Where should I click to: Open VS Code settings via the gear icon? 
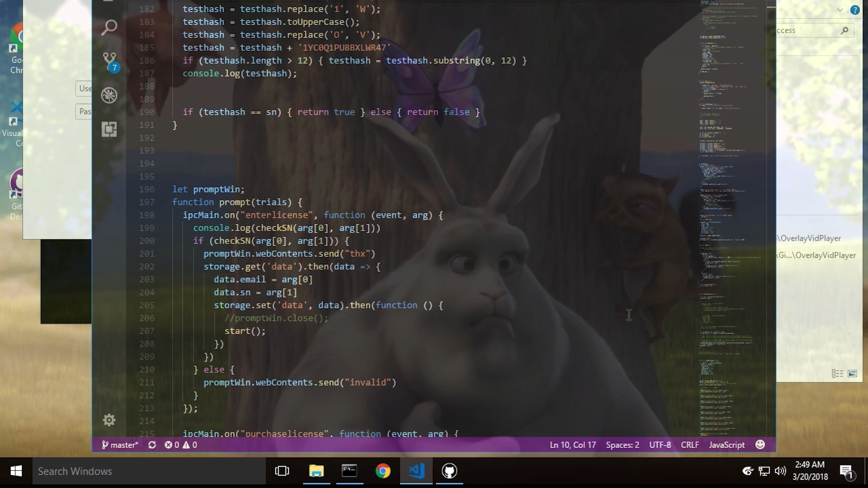tap(109, 420)
